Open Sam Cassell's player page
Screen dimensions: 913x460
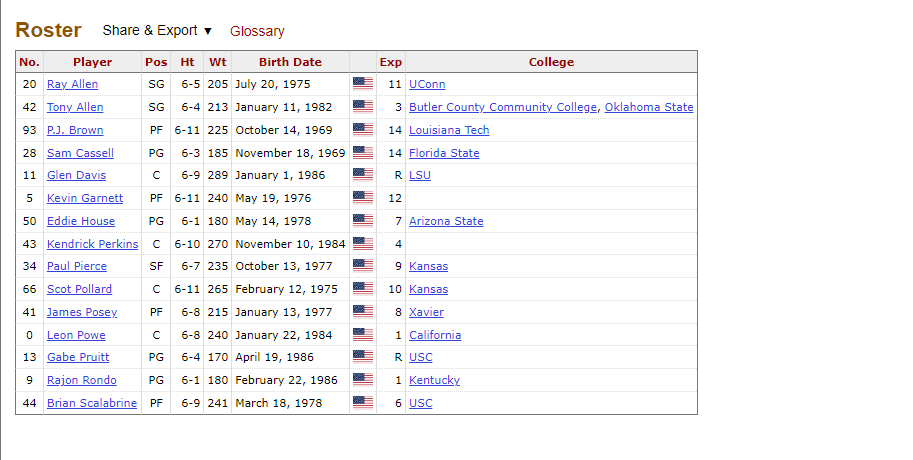[x=80, y=153]
